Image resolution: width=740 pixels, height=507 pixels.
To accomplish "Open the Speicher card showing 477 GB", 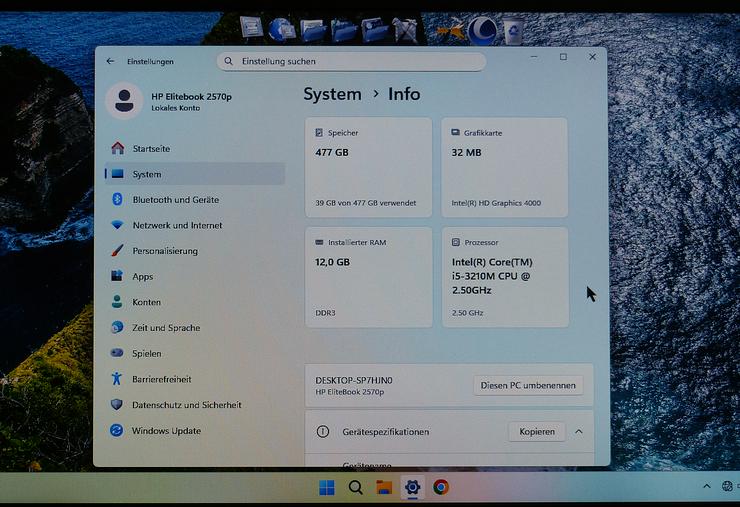I will [x=369, y=168].
